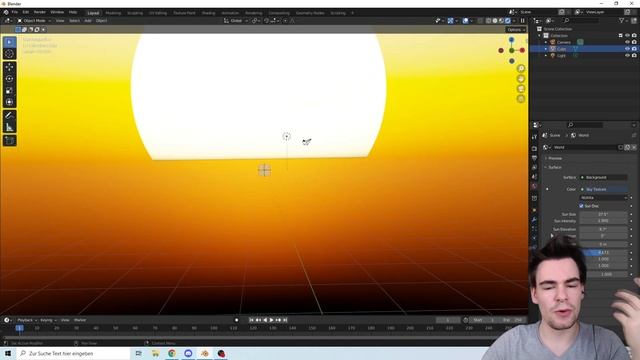This screenshot has width=640, height=360.
Task: Open the Tool properties tab
Action: tap(534, 138)
